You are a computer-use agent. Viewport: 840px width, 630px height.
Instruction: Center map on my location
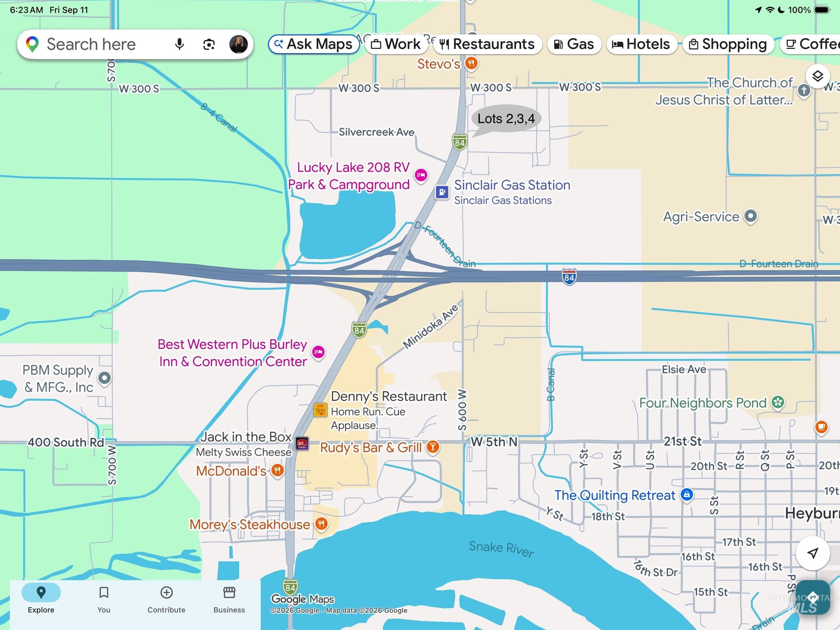(x=813, y=553)
